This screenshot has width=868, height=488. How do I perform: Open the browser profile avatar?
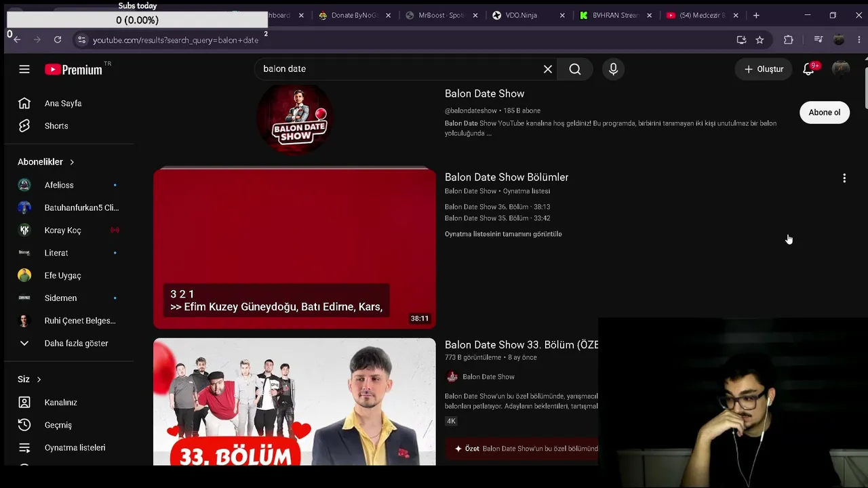point(839,40)
